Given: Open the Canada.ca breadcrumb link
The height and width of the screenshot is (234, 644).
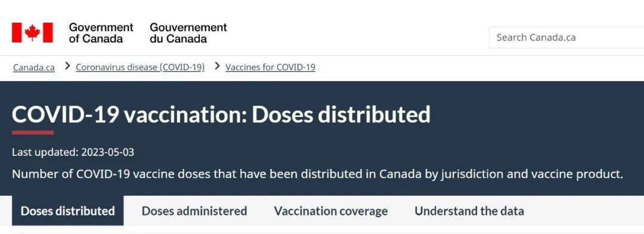Looking at the screenshot, I should [33, 67].
